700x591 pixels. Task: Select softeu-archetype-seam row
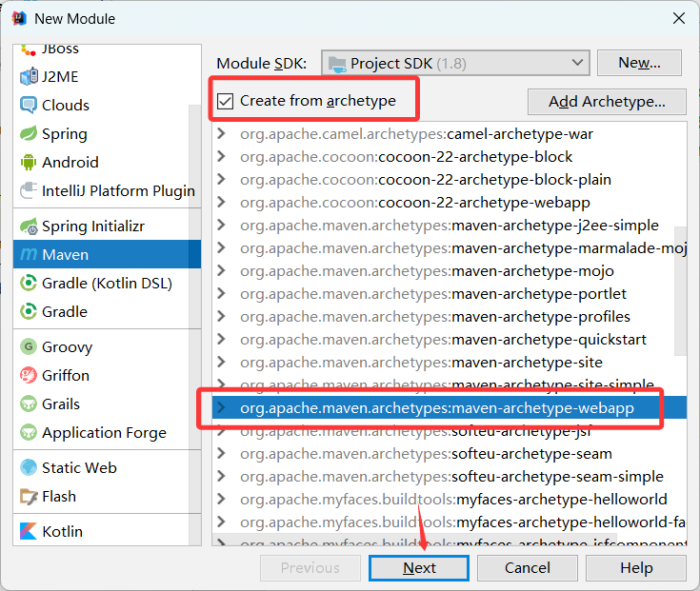tap(450, 453)
